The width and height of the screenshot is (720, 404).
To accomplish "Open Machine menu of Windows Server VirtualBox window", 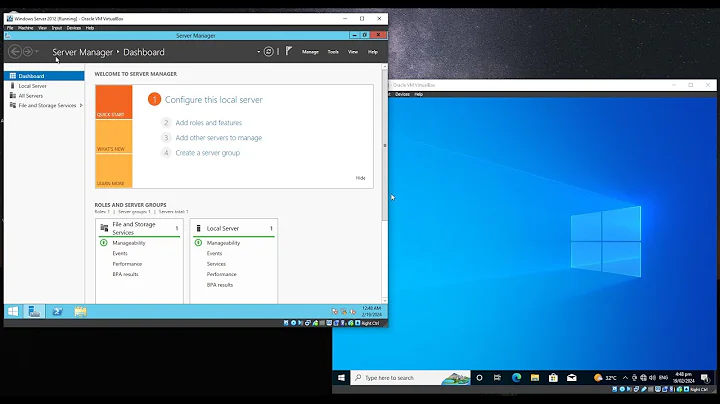I will point(25,28).
